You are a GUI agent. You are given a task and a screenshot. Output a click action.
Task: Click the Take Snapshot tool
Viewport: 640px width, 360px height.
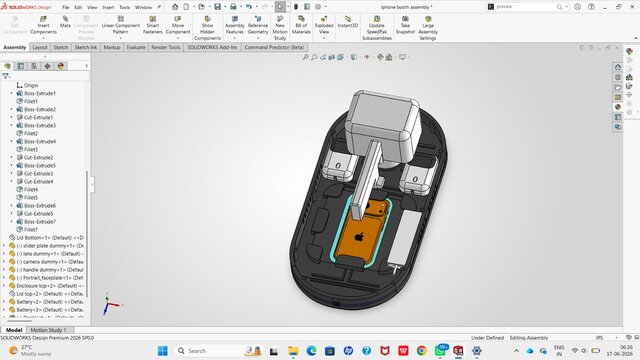(405, 25)
